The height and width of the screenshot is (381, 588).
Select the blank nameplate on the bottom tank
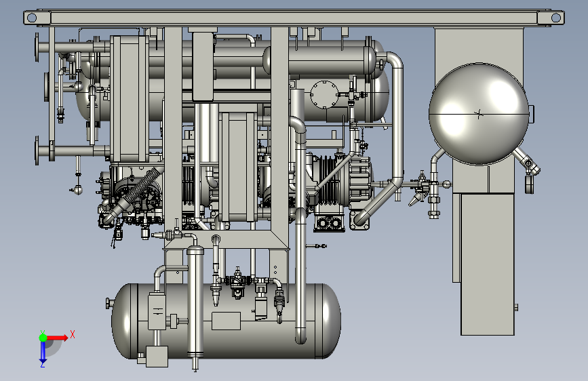[226, 321]
